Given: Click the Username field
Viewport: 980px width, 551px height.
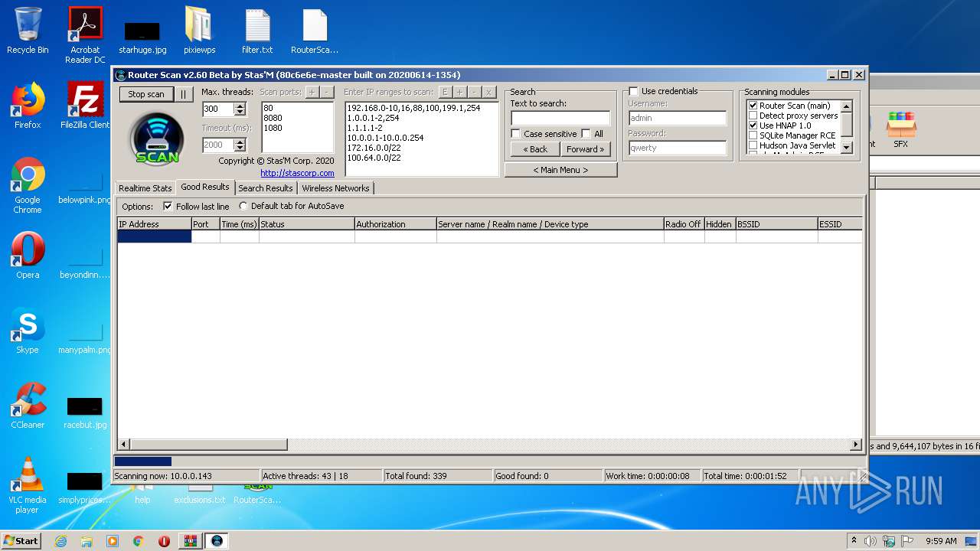Looking at the screenshot, I should 677,118.
